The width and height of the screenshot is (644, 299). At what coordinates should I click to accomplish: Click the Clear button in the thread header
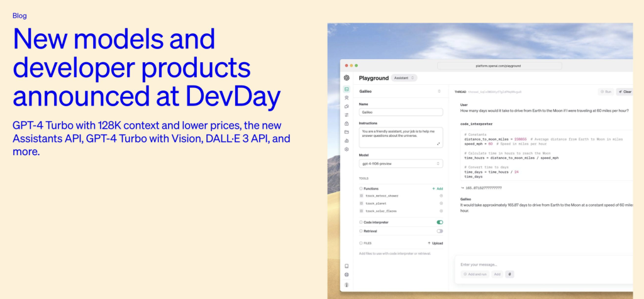click(625, 92)
